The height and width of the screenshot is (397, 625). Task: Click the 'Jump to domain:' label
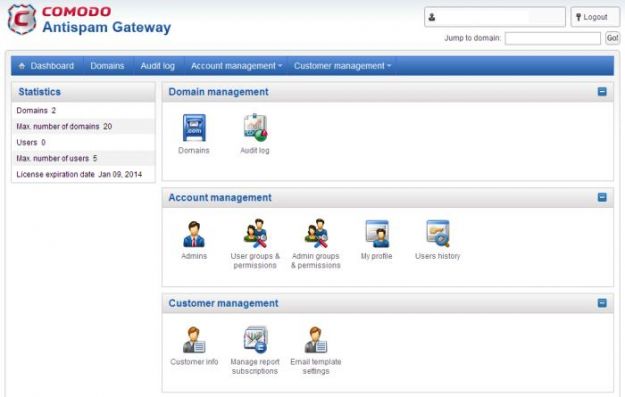(472, 38)
